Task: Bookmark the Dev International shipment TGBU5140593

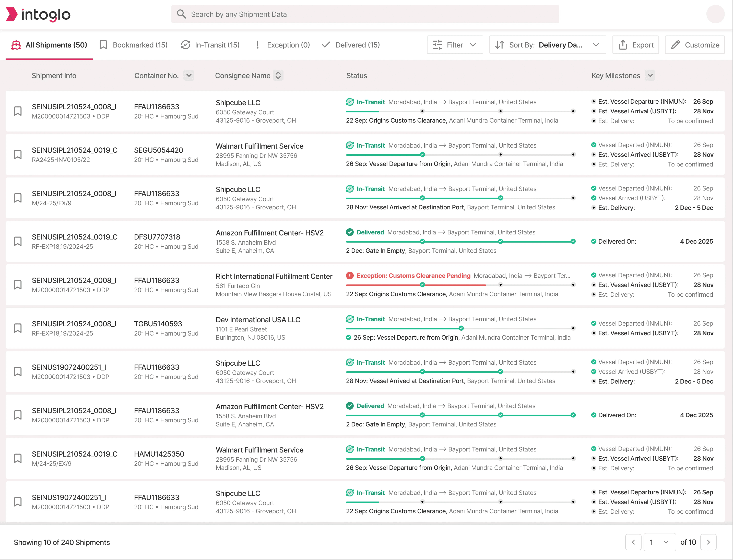Action: point(18,328)
